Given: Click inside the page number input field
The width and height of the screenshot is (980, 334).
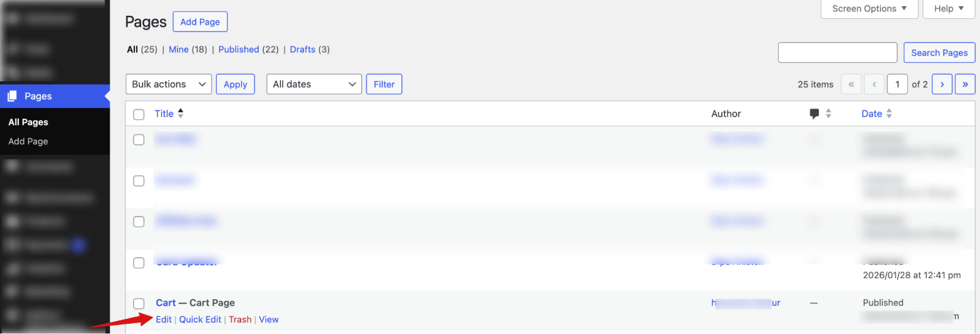Looking at the screenshot, I should click(897, 84).
